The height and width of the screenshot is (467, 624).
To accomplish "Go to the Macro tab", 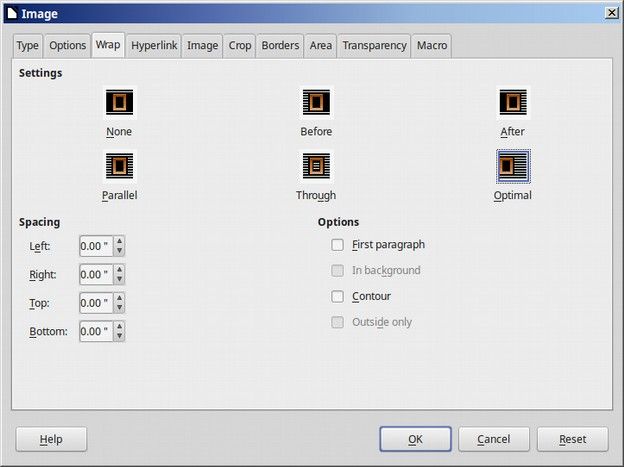I will pyautogui.click(x=432, y=46).
